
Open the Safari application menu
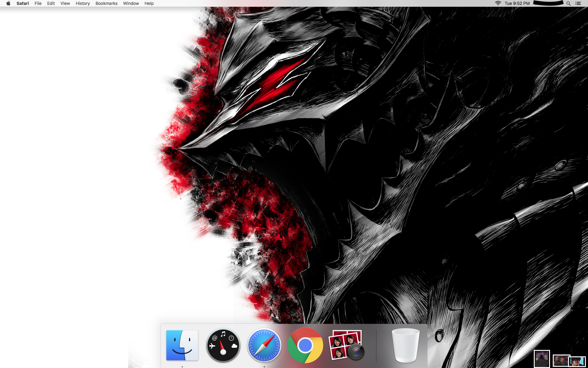pos(23,3)
